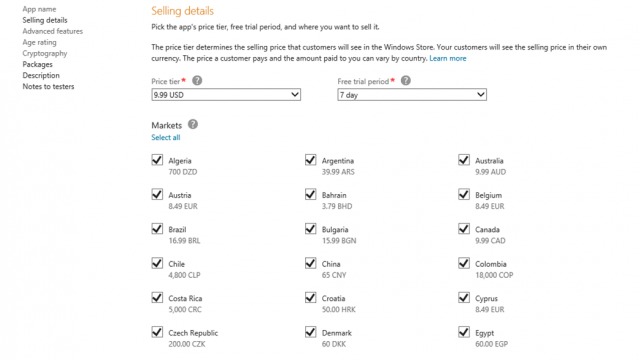Click the Select all markets link
Image resolution: width=640 pixels, height=360 pixels.
(x=166, y=137)
